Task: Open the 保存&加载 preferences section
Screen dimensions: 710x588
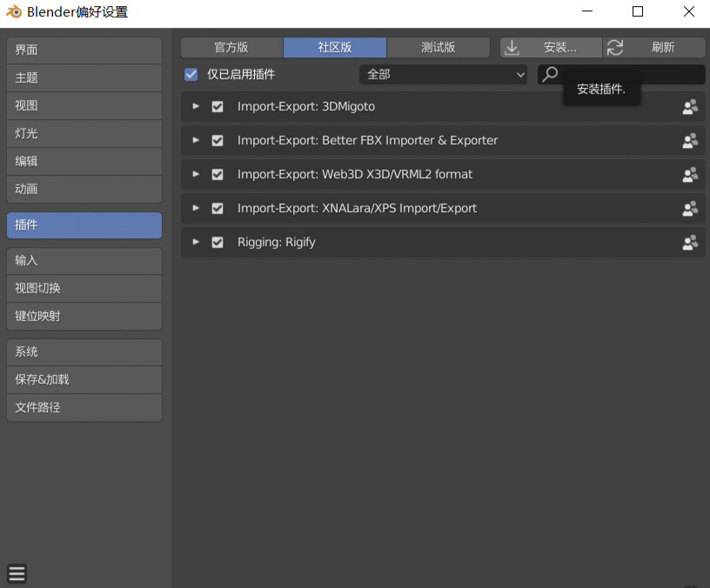Action: coord(84,380)
